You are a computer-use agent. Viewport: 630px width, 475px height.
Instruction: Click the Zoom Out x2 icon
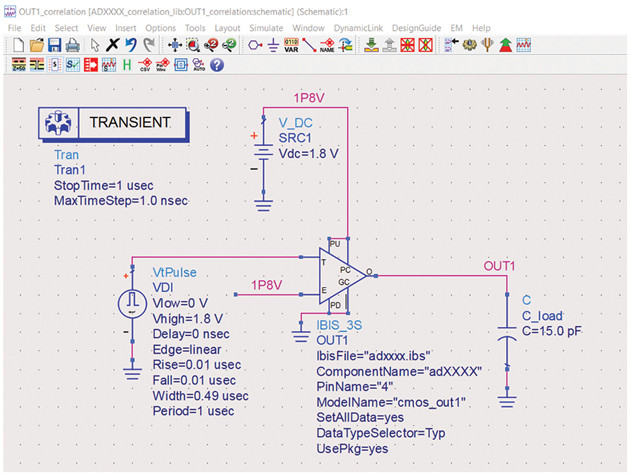click(x=229, y=45)
